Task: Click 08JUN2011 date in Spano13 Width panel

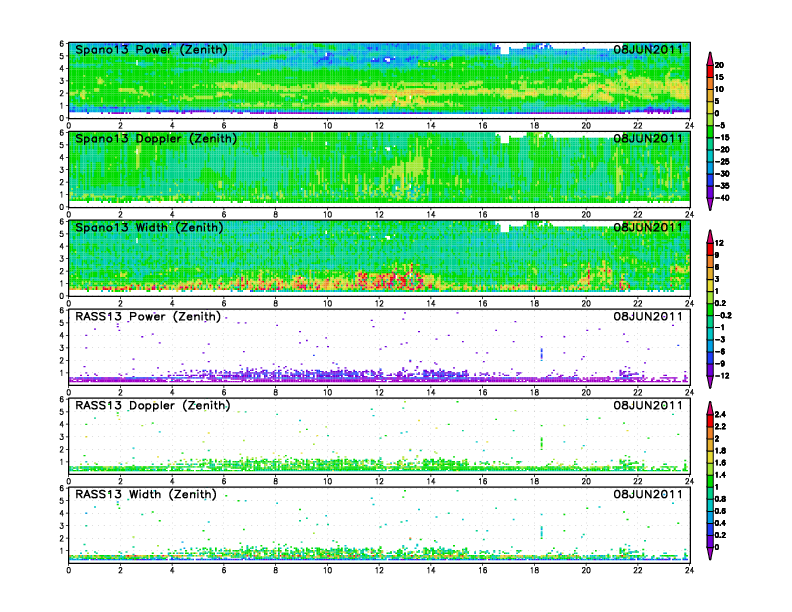Action: pos(648,228)
